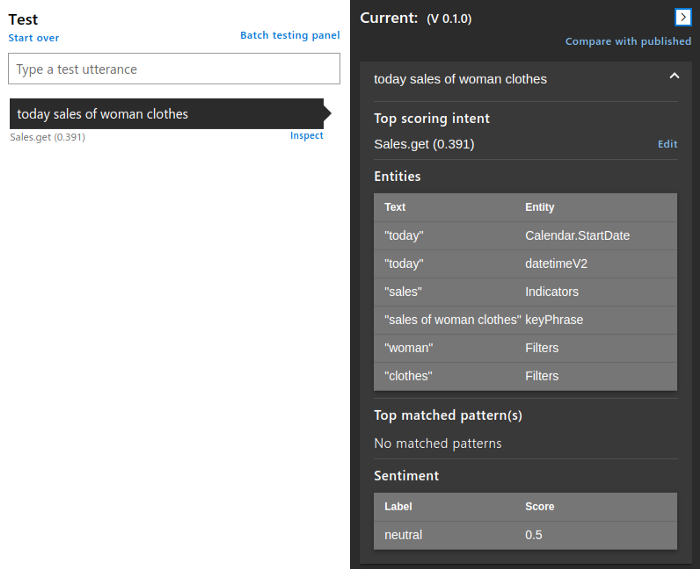Open the Batch testing panel

click(x=290, y=35)
